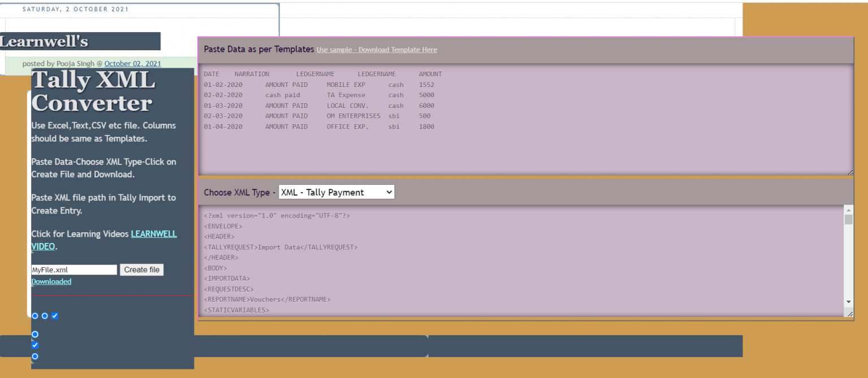The image size is (868, 378).
Task: Click the MyFile.xml filename input field
Action: [x=73, y=270]
